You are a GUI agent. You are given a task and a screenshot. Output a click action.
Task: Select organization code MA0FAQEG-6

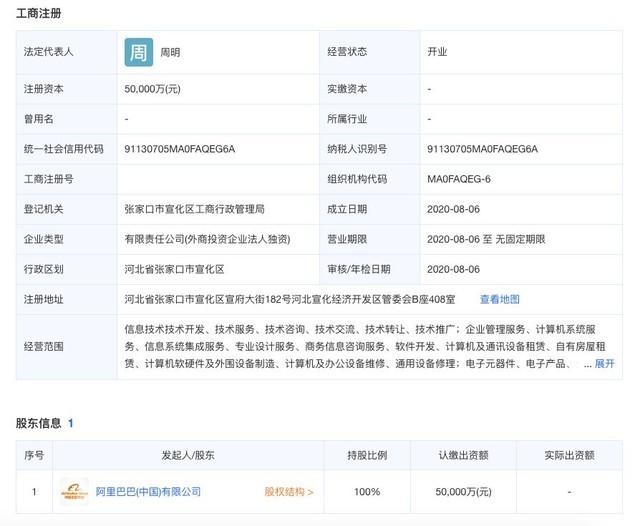click(459, 179)
